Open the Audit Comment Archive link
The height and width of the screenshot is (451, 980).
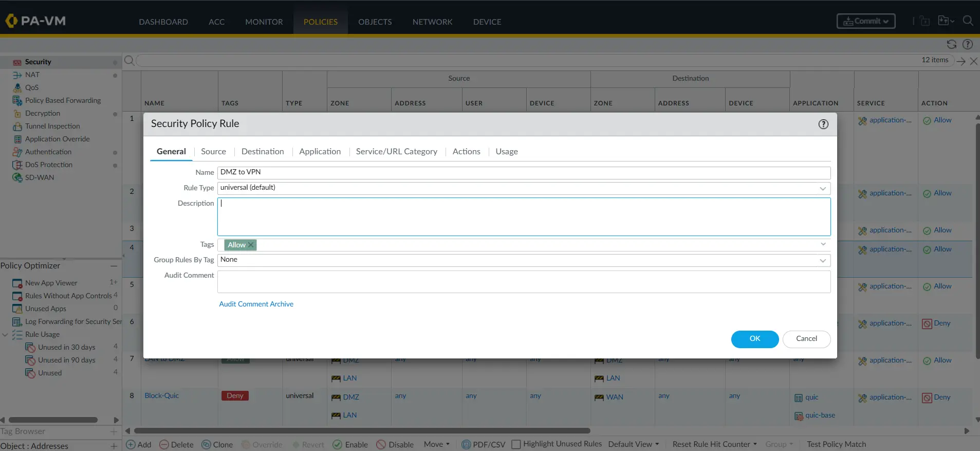pyautogui.click(x=256, y=304)
